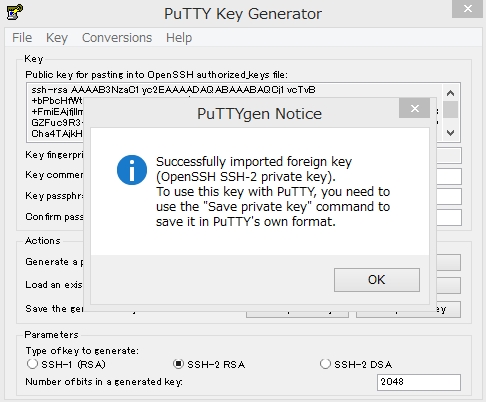486x402 pixels.
Task: Open the Key menu
Action: point(57,38)
